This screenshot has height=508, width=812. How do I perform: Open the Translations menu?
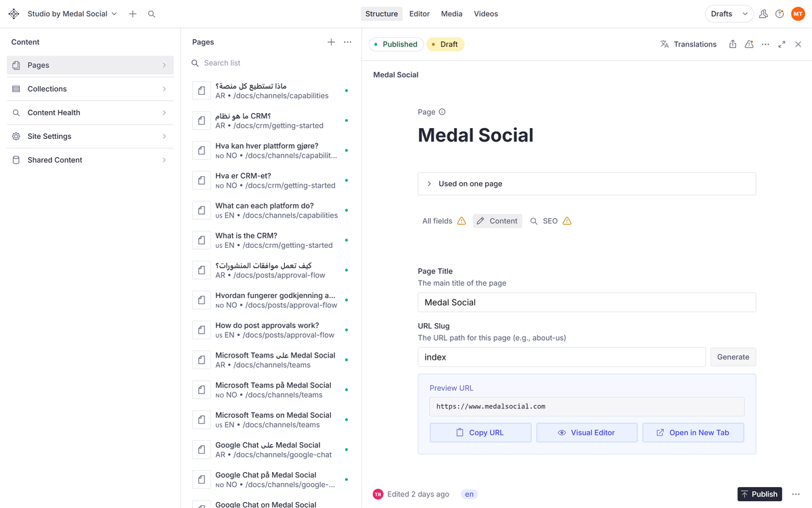pos(688,44)
